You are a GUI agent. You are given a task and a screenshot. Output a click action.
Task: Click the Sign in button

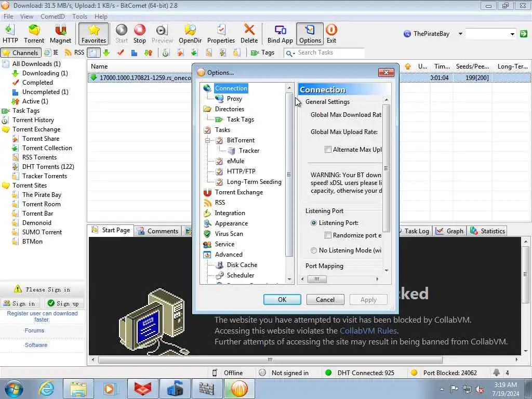click(x=19, y=303)
